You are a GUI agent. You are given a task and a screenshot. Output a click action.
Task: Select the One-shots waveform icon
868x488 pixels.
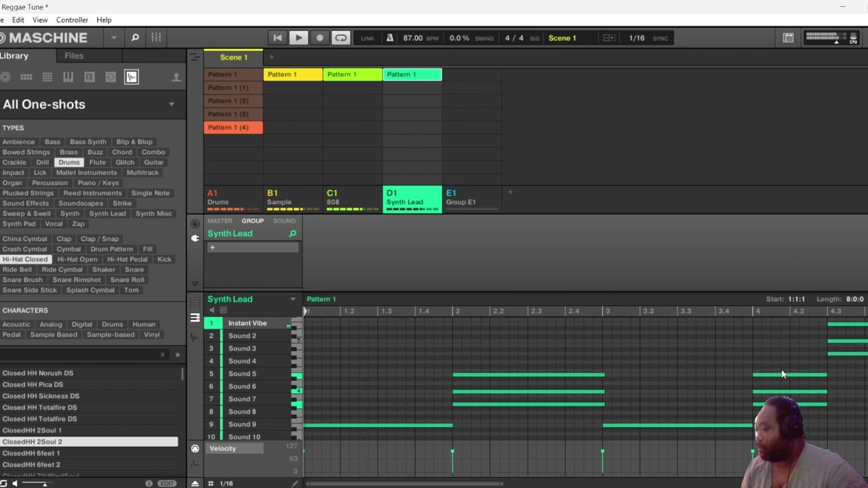tap(132, 77)
